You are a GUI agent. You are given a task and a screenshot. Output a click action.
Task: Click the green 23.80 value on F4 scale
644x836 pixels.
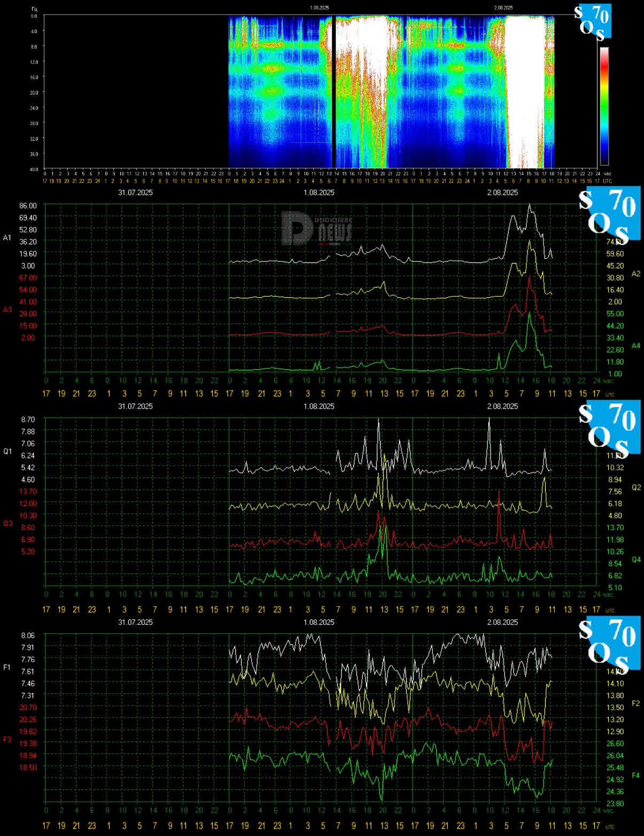pos(615,803)
